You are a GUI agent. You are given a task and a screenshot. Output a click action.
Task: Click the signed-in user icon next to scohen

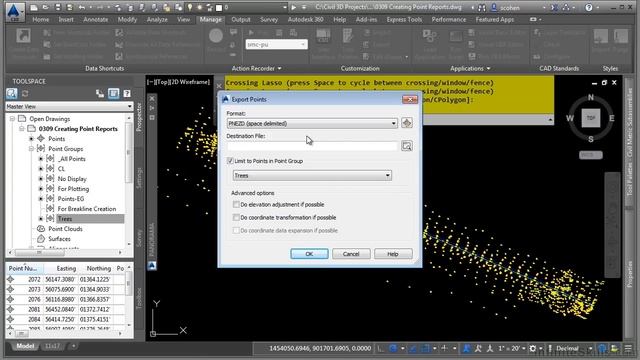coord(494,7)
